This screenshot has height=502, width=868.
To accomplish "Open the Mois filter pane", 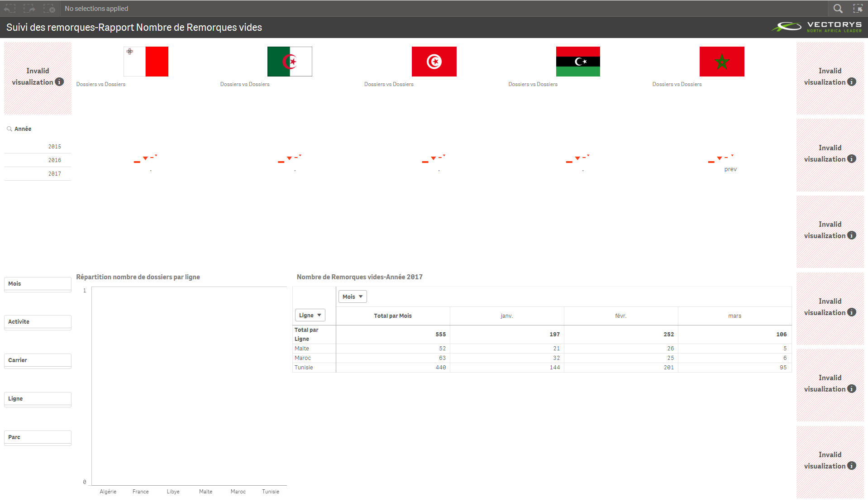I will (38, 284).
